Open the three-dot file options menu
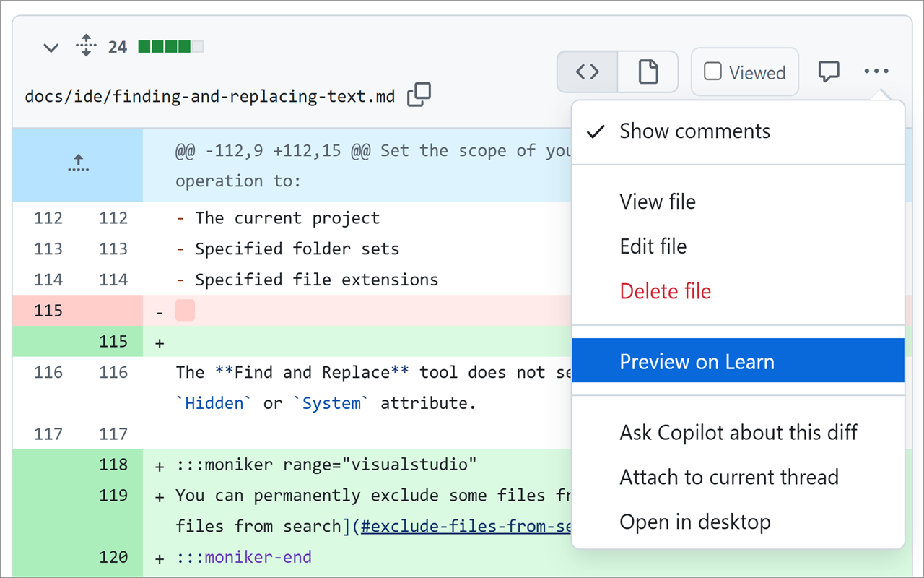 point(876,72)
